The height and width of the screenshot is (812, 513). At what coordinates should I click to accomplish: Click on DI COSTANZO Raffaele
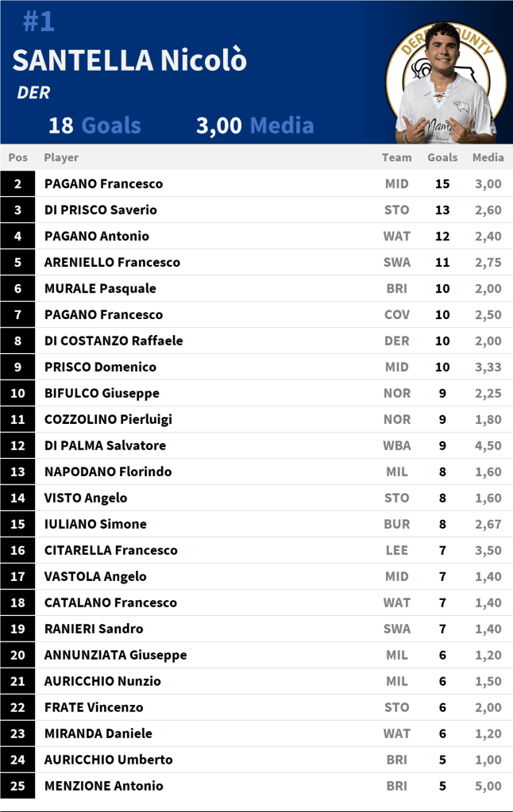pyautogui.click(x=114, y=341)
